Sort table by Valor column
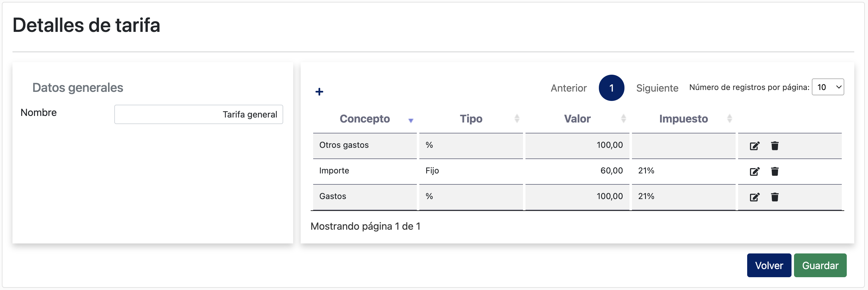Screen dimensions: 868x290 pyautogui.click(x=577, y=119)
